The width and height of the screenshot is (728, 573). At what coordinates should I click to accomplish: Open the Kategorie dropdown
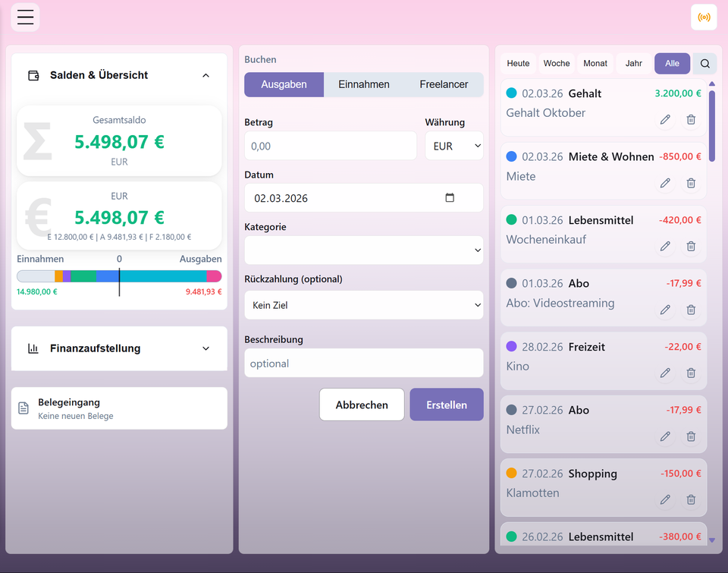click(363, 250)
